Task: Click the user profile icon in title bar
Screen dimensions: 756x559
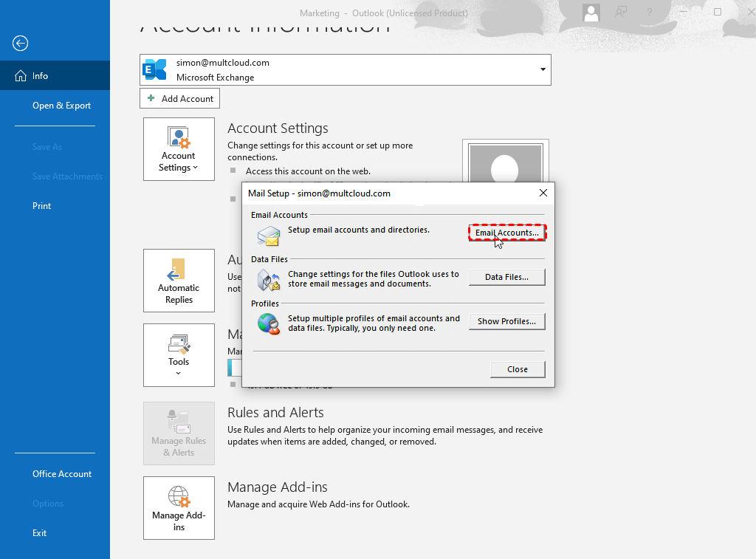Action: pos(591,13)
